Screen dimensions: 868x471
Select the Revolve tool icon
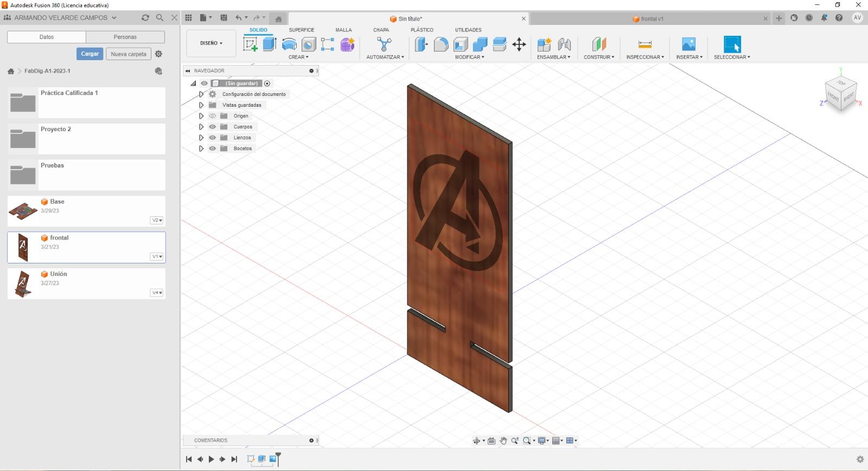click(x=289, y=44)
